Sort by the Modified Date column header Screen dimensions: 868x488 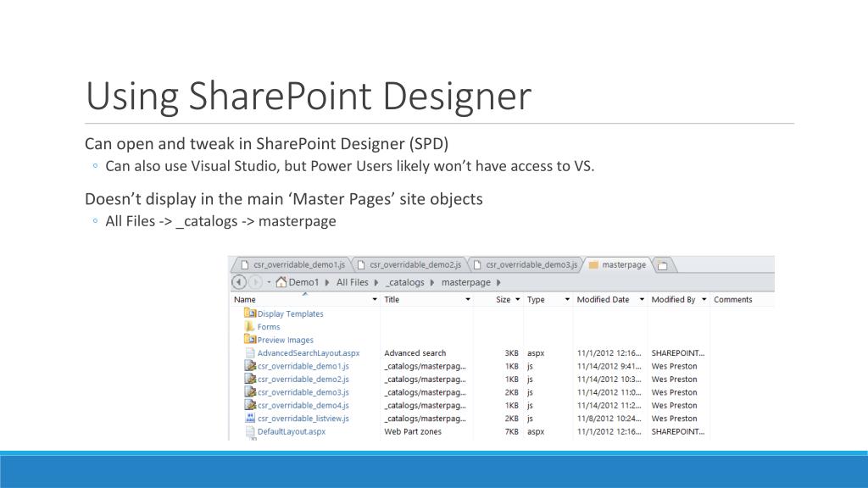(x=603, y=299)
